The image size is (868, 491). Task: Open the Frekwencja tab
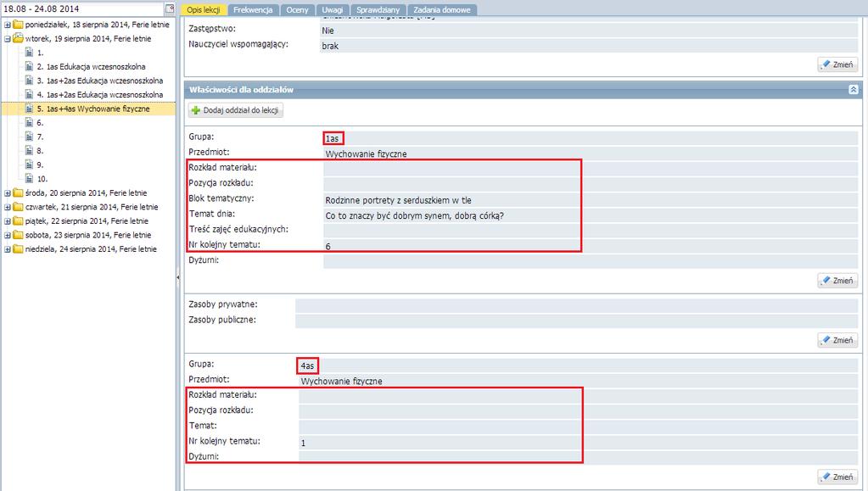click(x=253, y=10)
